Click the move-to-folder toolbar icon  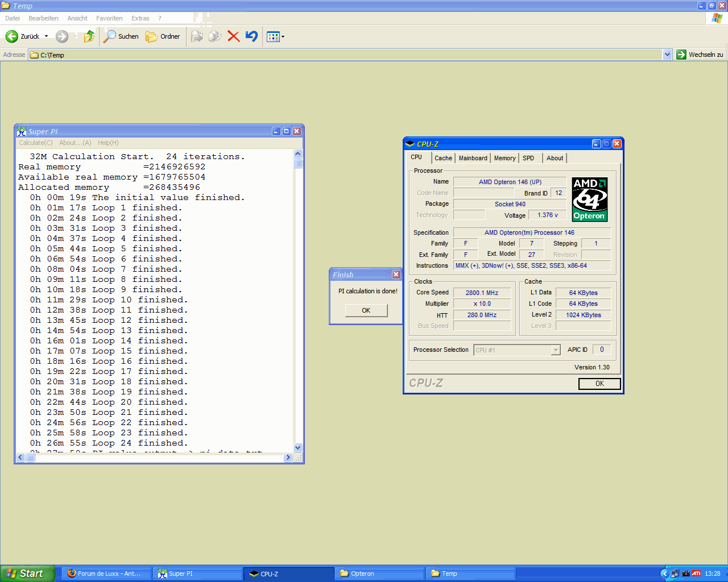[x=197, y=36]
